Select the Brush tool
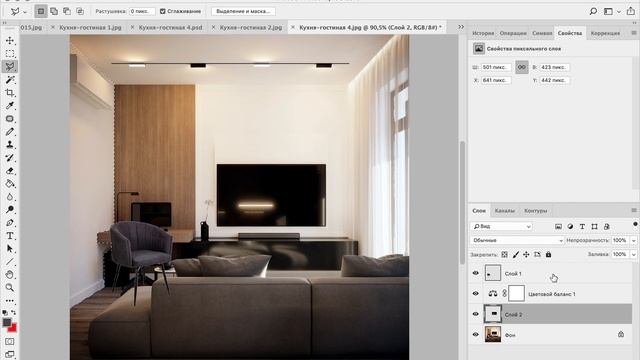Viewport: 640px width, 360px height. pos(10,132)
